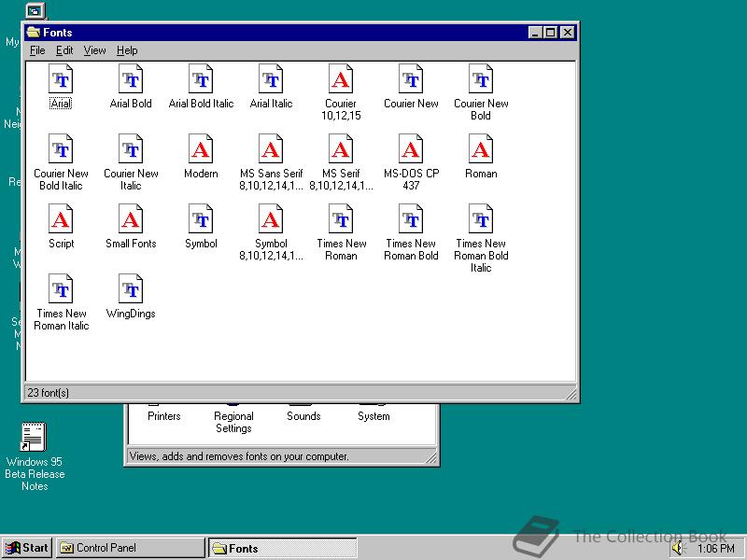Open the File menu in Fonts window
The height and width of the screenshot is (560, 747).
[x=37, y=50]
